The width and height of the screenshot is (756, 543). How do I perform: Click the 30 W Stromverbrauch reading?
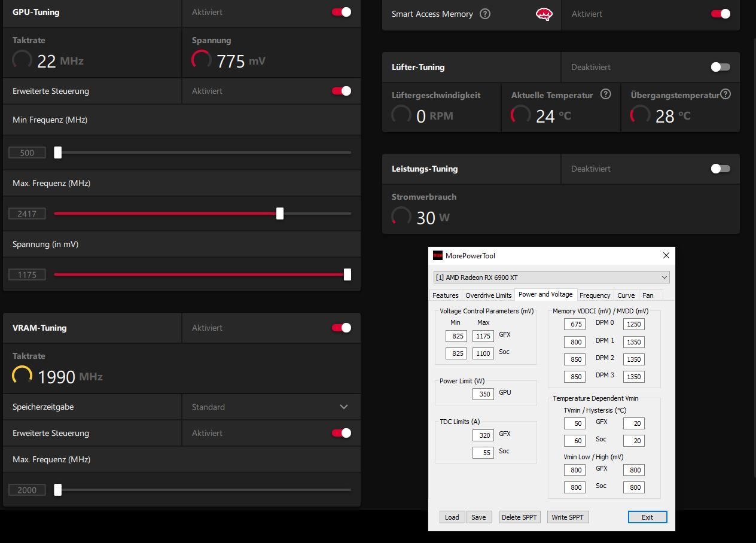[x=433, y=218]
